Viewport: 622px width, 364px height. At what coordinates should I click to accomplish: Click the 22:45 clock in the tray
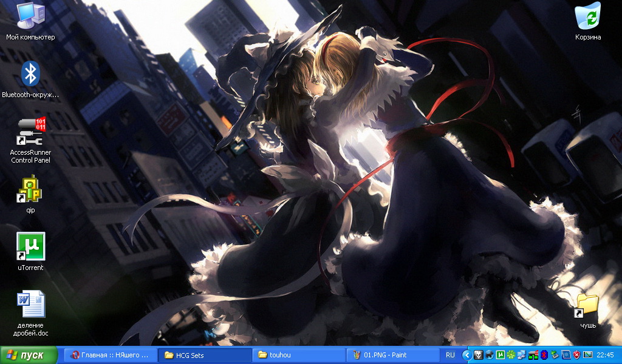click(x=605, y=355)
